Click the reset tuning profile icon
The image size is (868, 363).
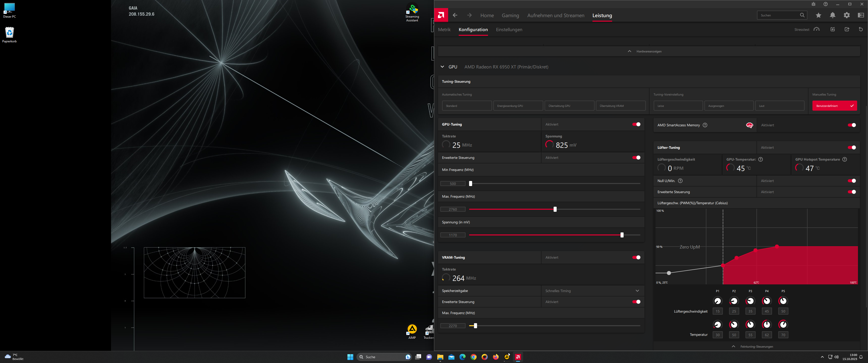(x=861, y=29)
